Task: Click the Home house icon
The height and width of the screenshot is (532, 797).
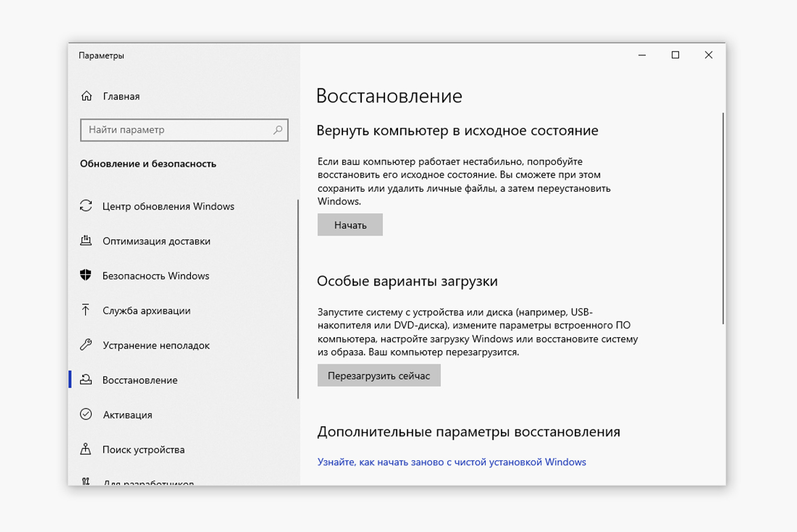Action: 87,96
